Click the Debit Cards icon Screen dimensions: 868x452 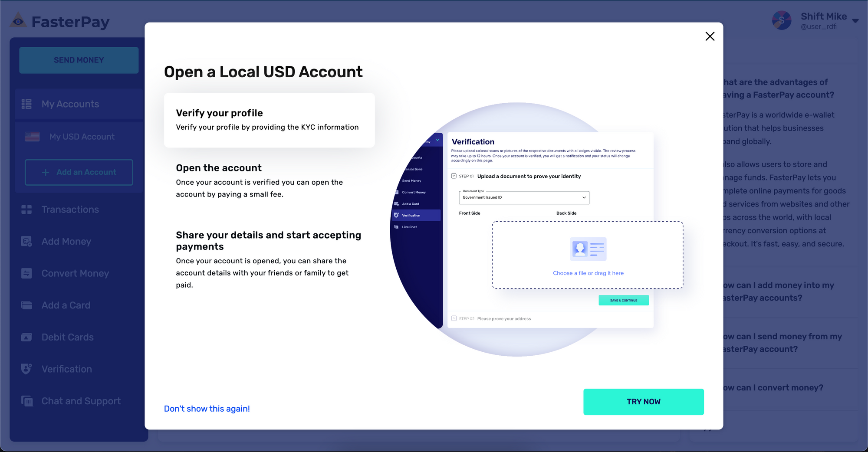pyautogui.click(x=26, y=337)
